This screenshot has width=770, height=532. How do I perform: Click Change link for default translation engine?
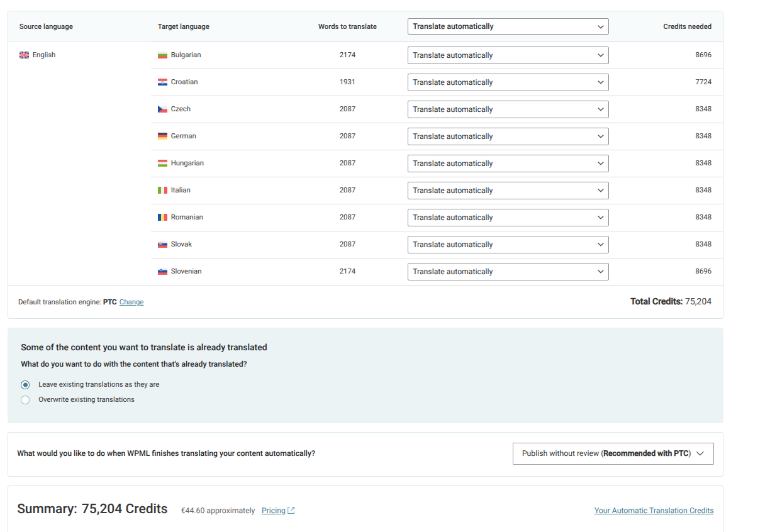point(131,302)
